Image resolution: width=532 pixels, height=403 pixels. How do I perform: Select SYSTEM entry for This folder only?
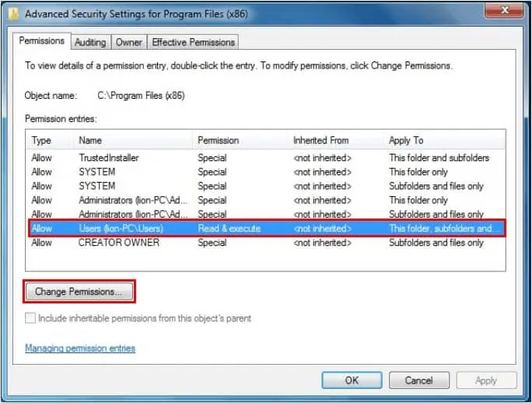(97, 172)
